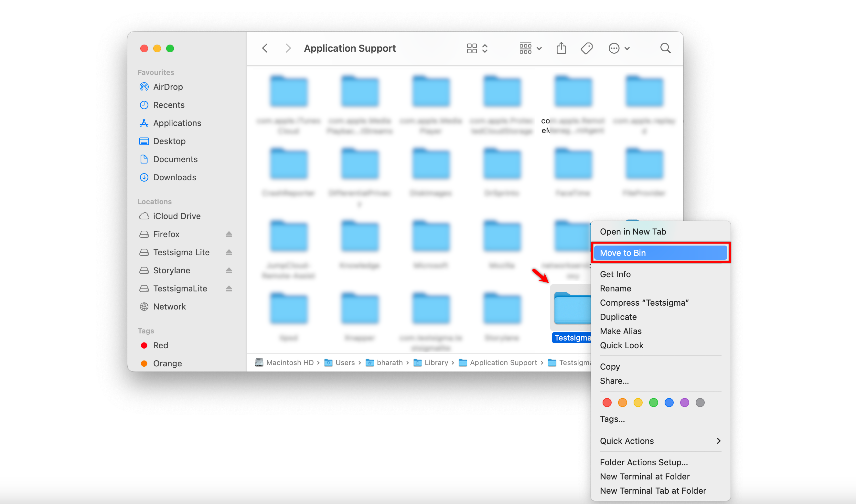This screenshot has height=504, width=856.
Task: Expand the Quick Actions submenu
Action: tap(660, 441)
